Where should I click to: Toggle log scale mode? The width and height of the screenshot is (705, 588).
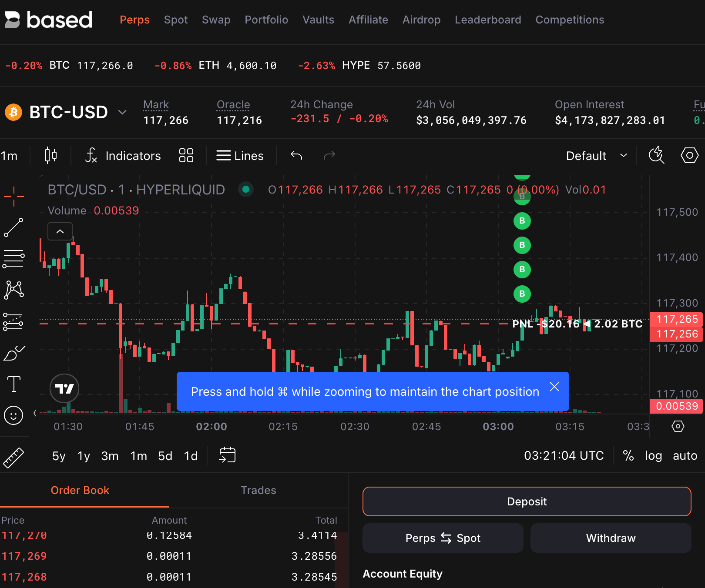click(x=654, y=456)
